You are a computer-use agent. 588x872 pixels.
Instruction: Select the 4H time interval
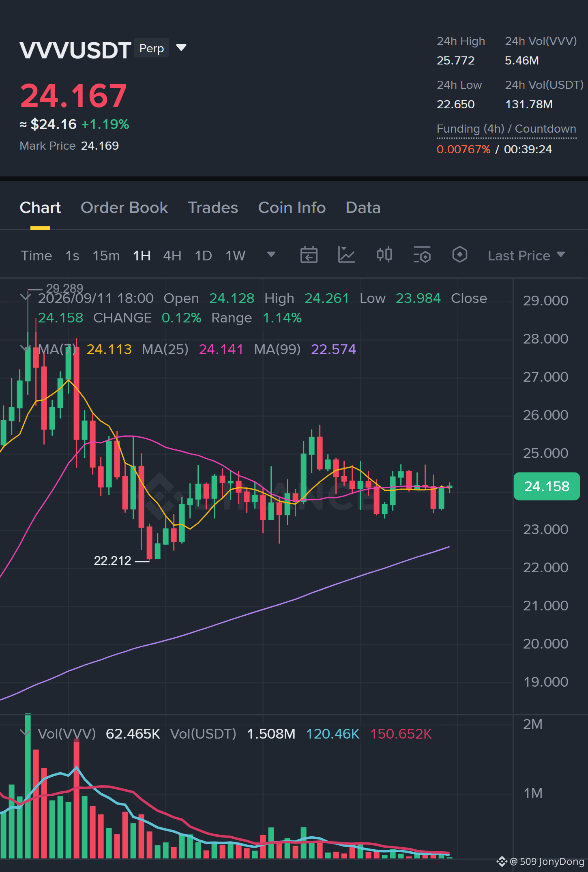(x=172, y=256)
